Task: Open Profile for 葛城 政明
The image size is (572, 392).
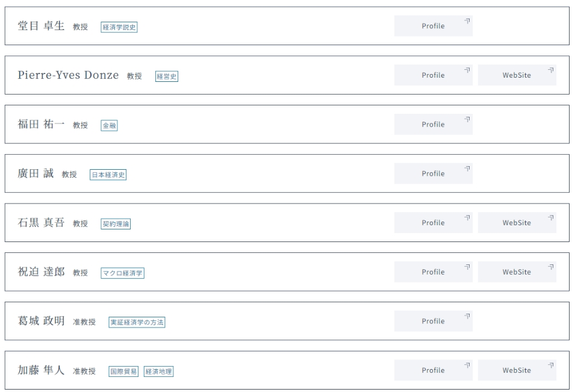Action: click(434, 321)
